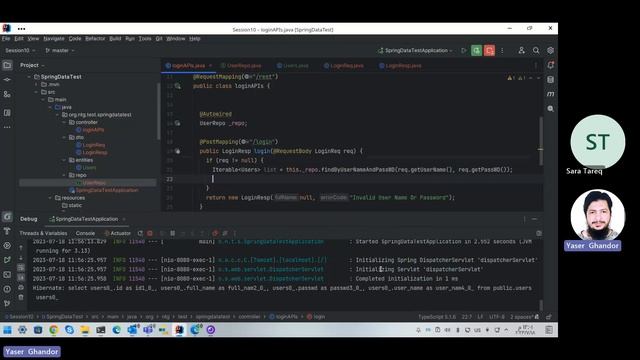Open the Build menu
The image size is (640, 360).
115,38
